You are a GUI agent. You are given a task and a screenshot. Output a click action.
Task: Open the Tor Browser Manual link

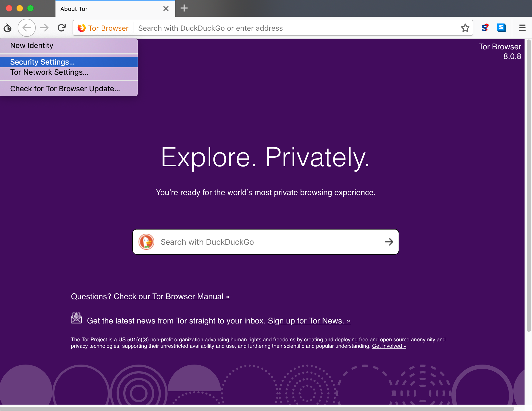(172, 297)
